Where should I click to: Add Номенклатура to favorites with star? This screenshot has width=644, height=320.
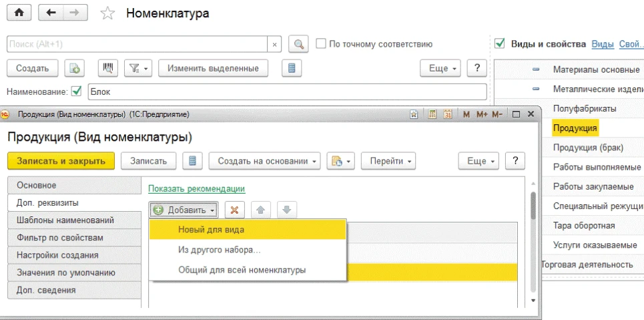(x=107, y=13)
